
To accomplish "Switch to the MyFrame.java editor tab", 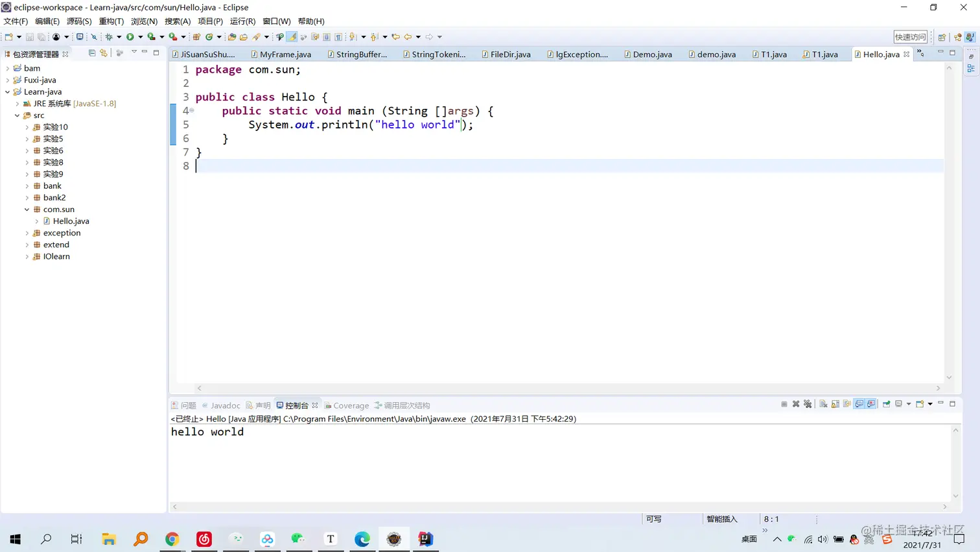I will (281, 54).
